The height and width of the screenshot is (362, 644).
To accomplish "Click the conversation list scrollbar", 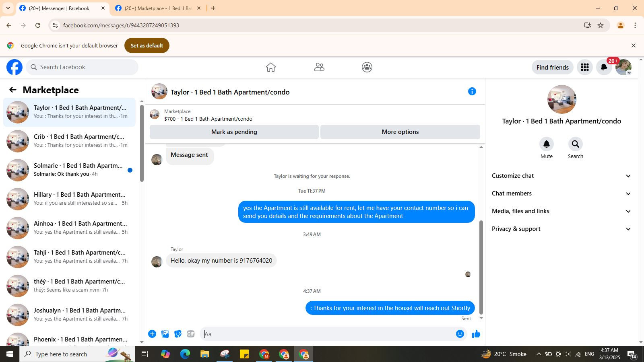I will pos(142,143).
